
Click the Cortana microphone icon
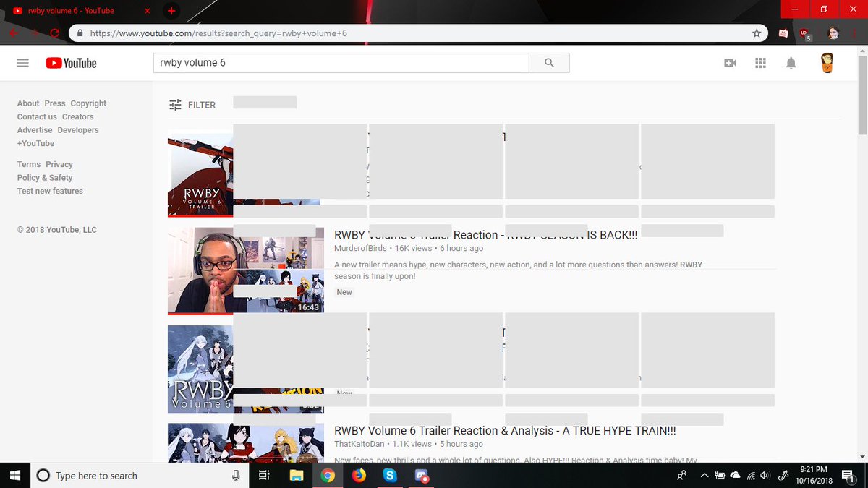coord(236,475)
